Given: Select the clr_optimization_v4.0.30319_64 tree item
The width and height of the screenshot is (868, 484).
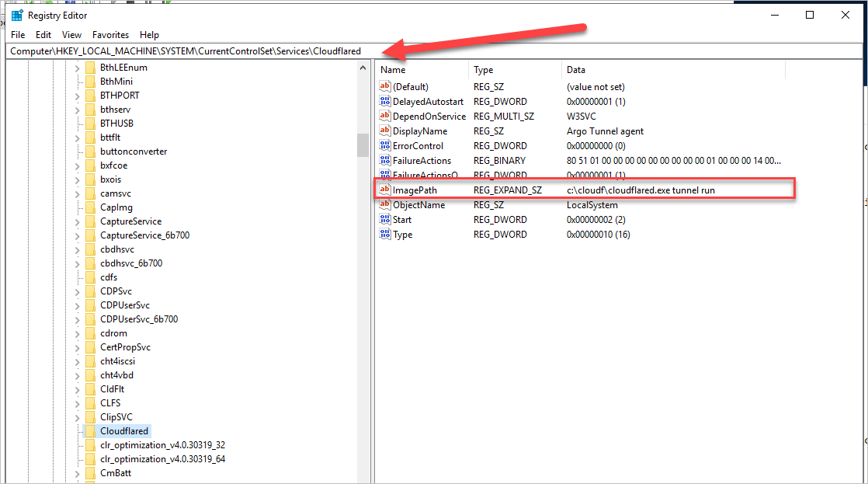Looking at the screenshot, I should [163, 459].
